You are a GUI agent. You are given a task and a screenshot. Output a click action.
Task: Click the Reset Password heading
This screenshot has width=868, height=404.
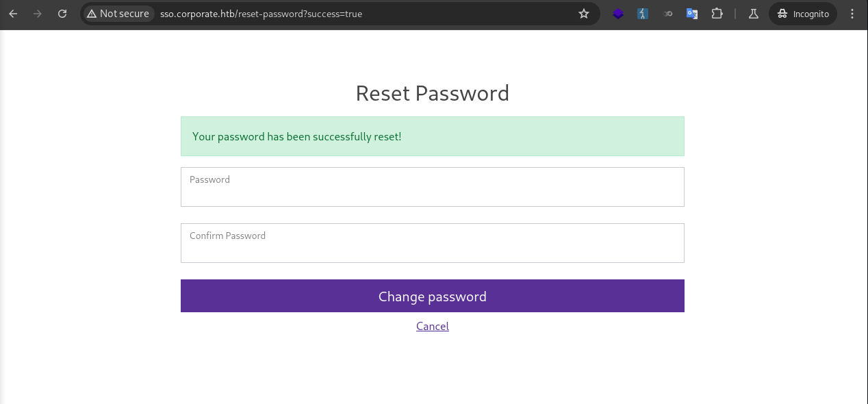pos(432,93)
